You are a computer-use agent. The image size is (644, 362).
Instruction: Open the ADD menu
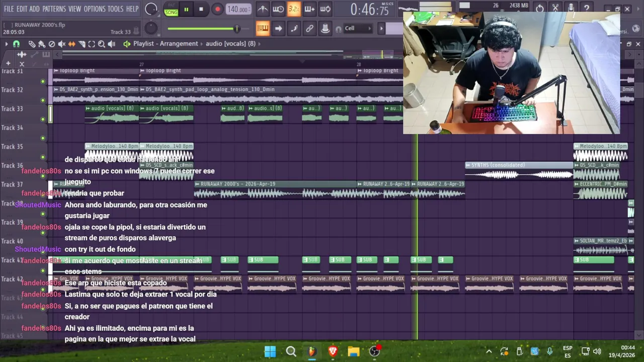[34, 9]
